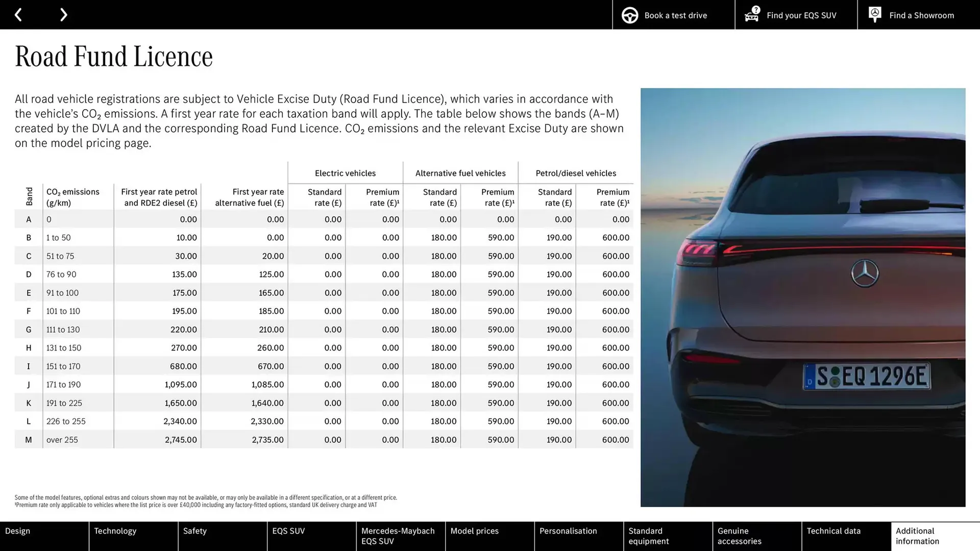Click the question-mark badge above the car icon
The width and height of the screenshot is (980, 551).
tap(755, 9)
